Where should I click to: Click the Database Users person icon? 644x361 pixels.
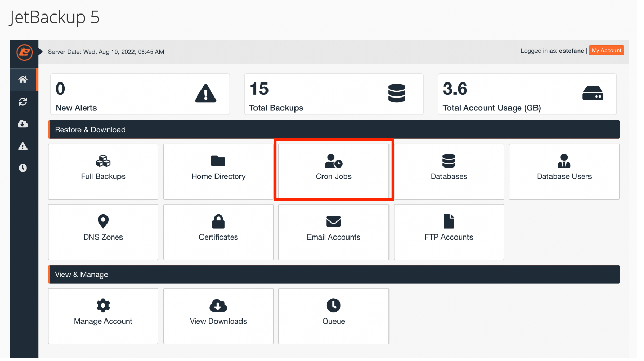pos(564,161)
